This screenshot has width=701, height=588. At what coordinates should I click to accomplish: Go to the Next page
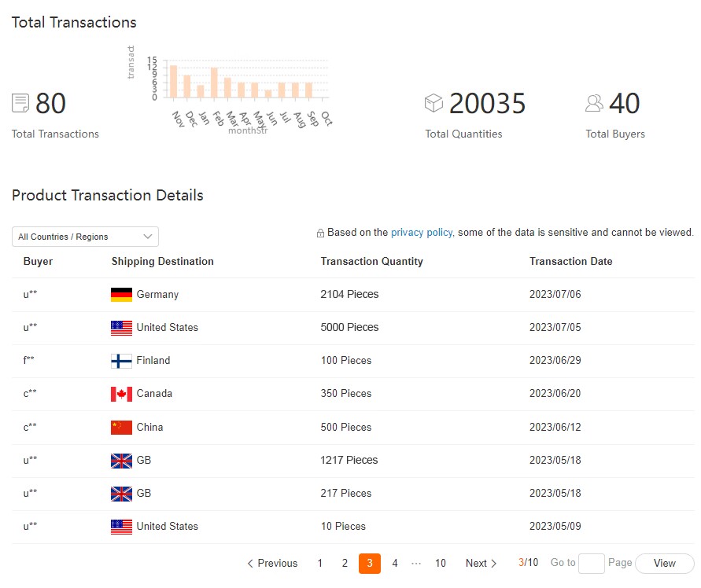[481, 564]
